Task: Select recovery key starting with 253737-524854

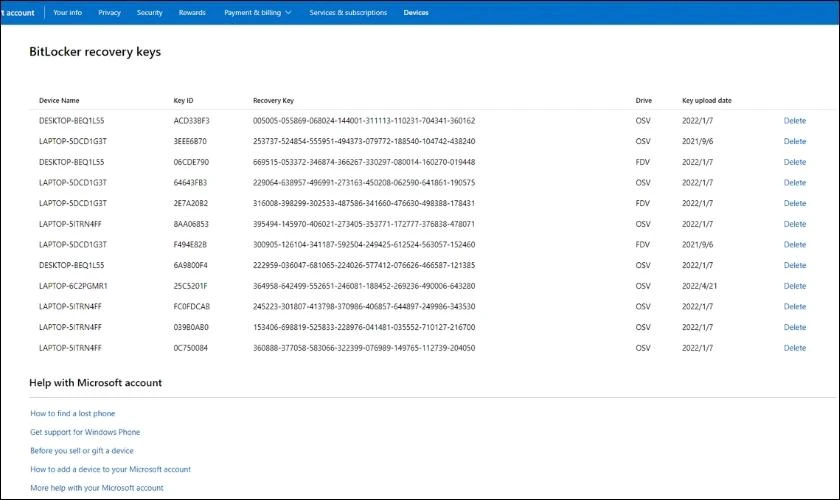Action: coord(364,141)
